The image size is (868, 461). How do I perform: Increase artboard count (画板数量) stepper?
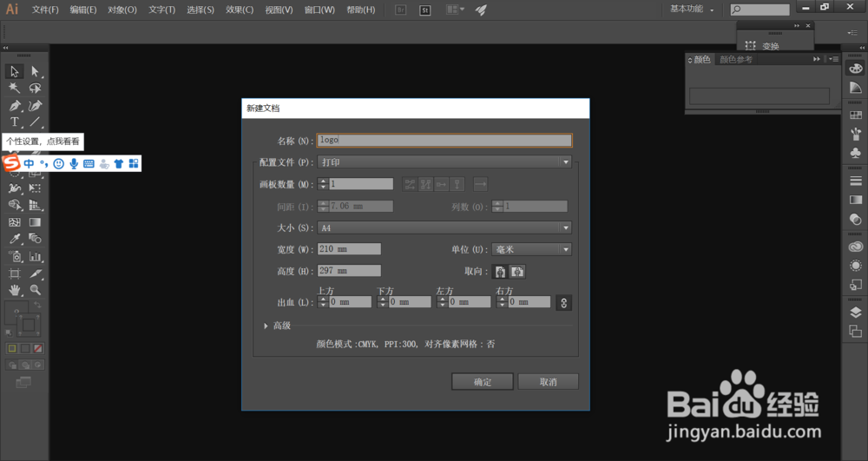pyautogui.click(x=323, y=181)
